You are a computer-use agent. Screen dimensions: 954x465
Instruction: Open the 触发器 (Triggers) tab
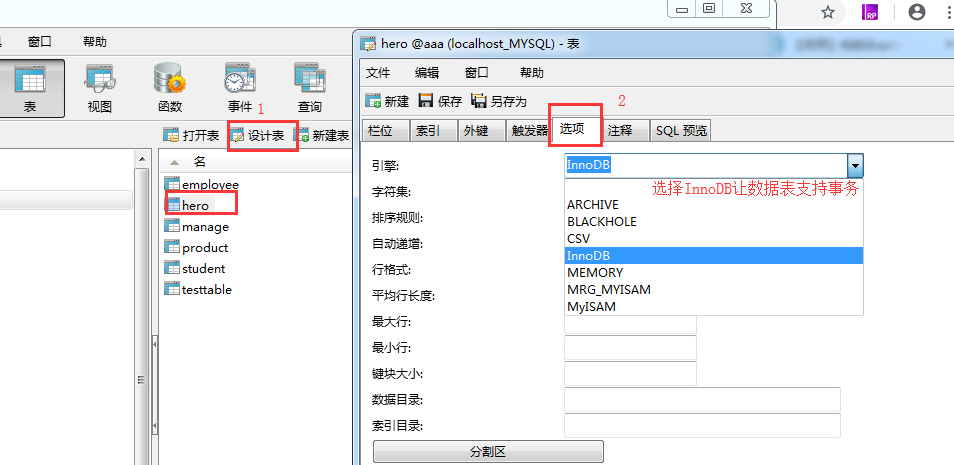[x=529, y=131]
